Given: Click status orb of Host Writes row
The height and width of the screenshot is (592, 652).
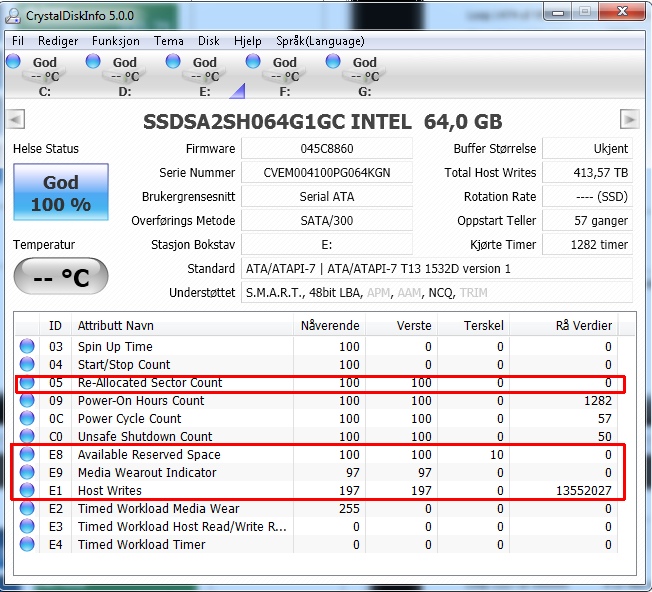Looking at the screenshot, I should 27,491.
